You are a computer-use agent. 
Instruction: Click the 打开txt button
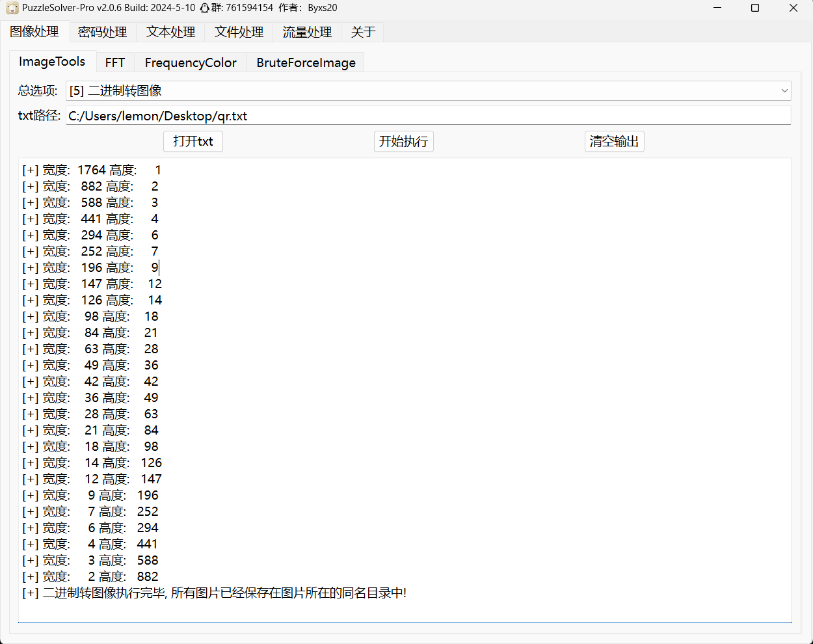pyautogui.click(x=193, y=141)
